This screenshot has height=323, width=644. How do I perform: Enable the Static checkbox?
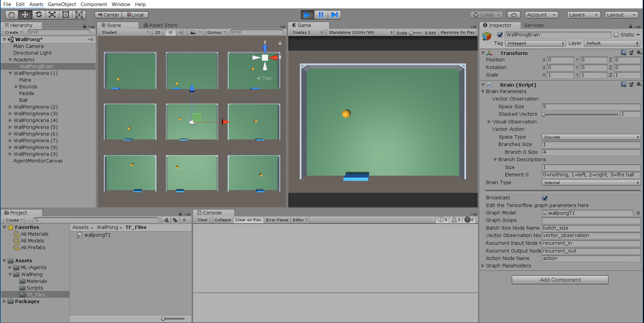point(616,35)
